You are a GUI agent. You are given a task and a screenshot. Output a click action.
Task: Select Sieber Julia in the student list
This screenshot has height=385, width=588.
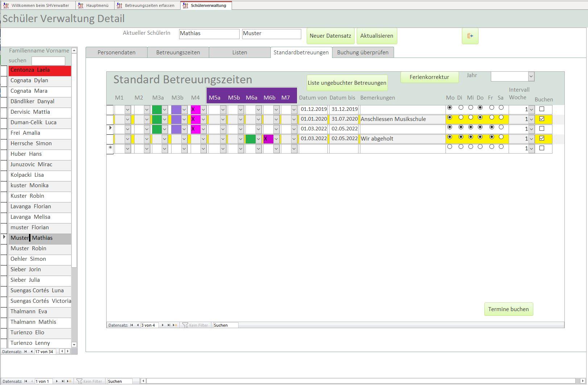(x=25, y=280)
